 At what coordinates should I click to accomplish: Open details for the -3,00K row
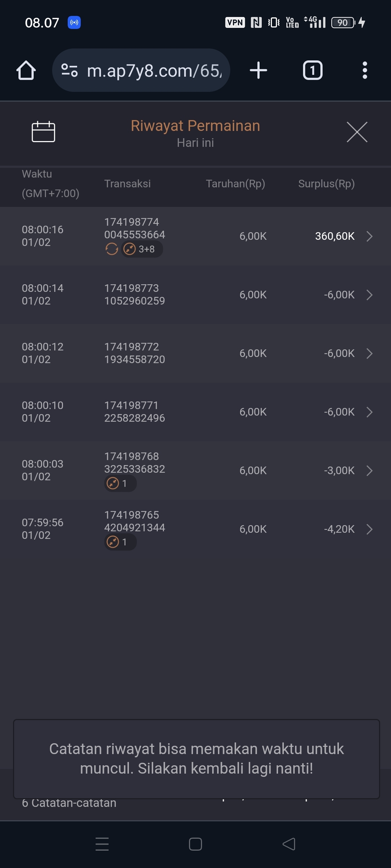369,471
